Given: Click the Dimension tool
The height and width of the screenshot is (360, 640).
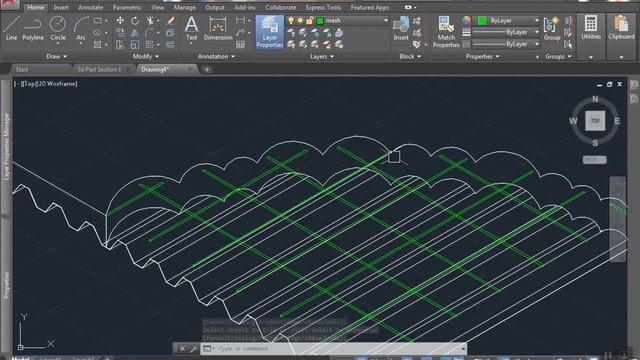Looking at the screenshot, I should coord(218,28).
